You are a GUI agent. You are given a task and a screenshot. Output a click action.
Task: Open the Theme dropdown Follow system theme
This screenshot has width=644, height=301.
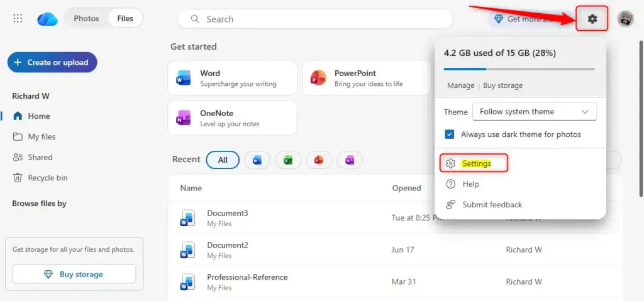535,112
